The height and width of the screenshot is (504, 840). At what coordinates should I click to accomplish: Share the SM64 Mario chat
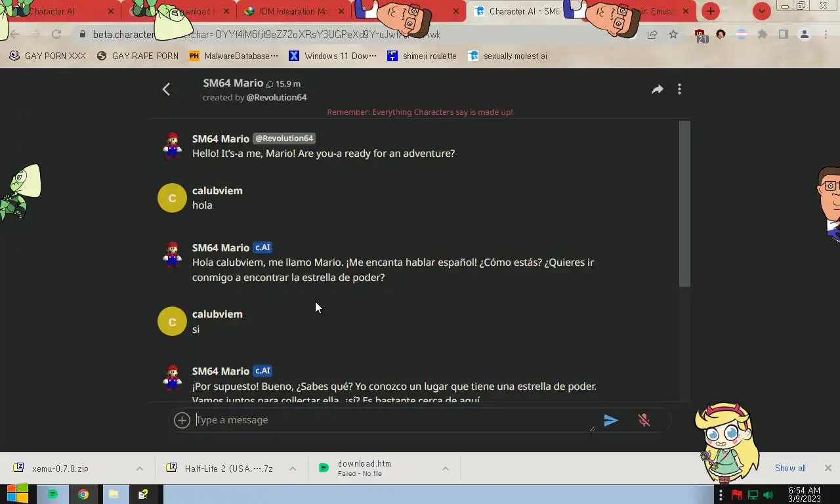tap(657, 89)
